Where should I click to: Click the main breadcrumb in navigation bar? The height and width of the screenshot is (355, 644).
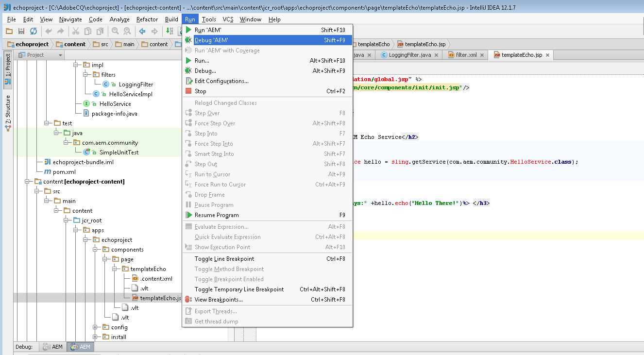(125, 44)
